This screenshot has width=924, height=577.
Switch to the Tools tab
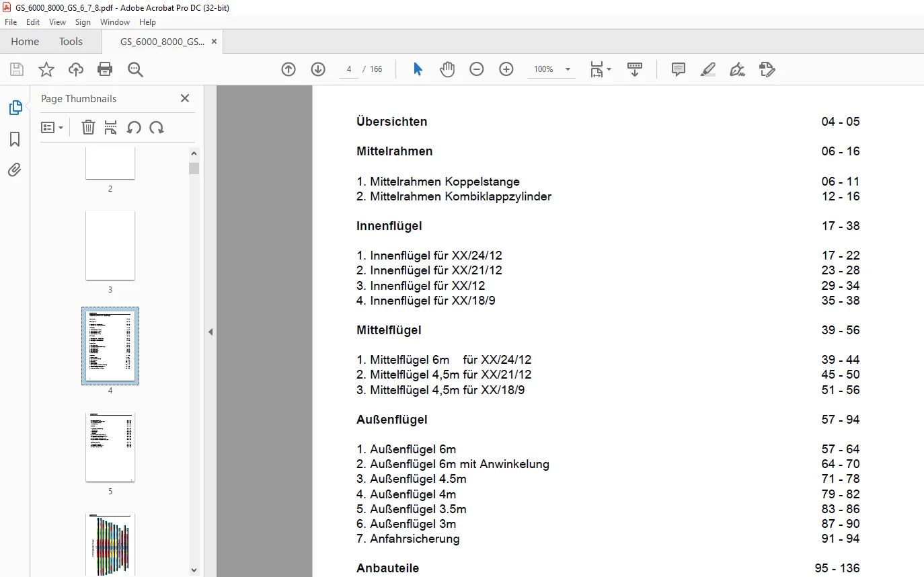(71, 42)
